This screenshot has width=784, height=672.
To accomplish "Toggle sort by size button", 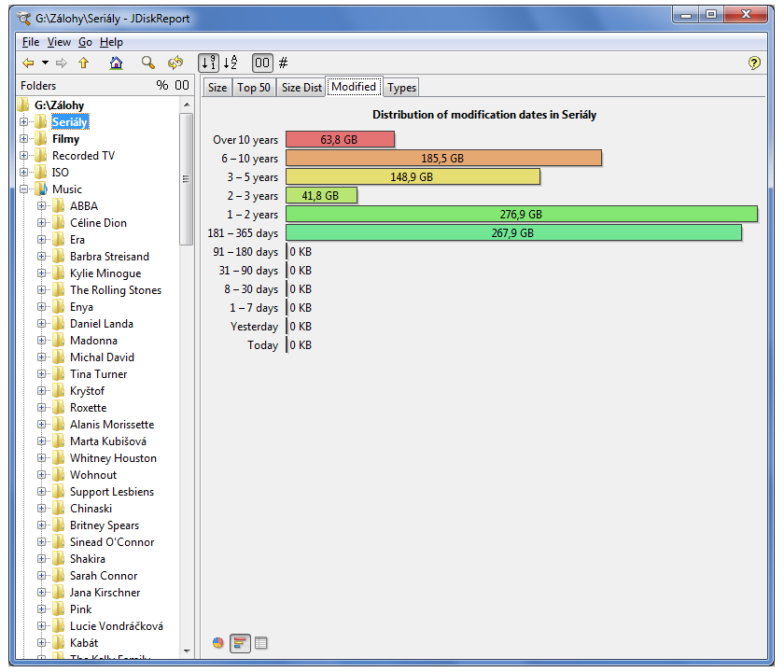I will pos(208,63).
